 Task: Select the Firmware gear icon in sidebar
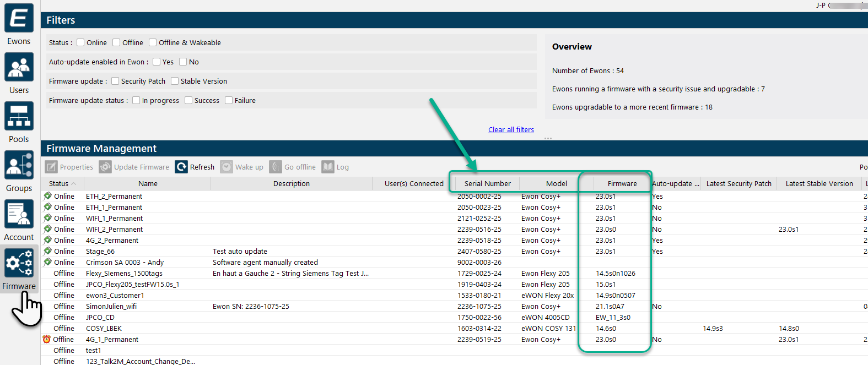(19, 263)
